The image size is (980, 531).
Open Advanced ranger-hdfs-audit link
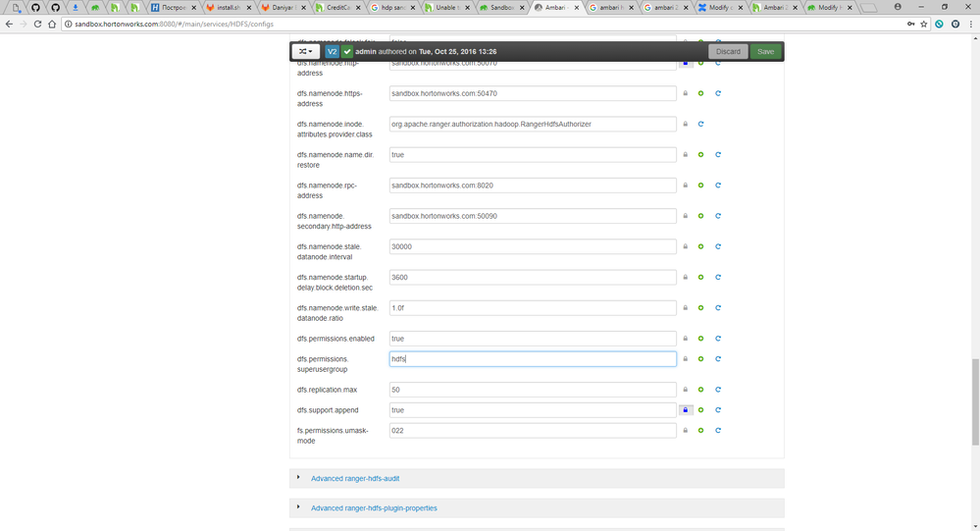355,478
